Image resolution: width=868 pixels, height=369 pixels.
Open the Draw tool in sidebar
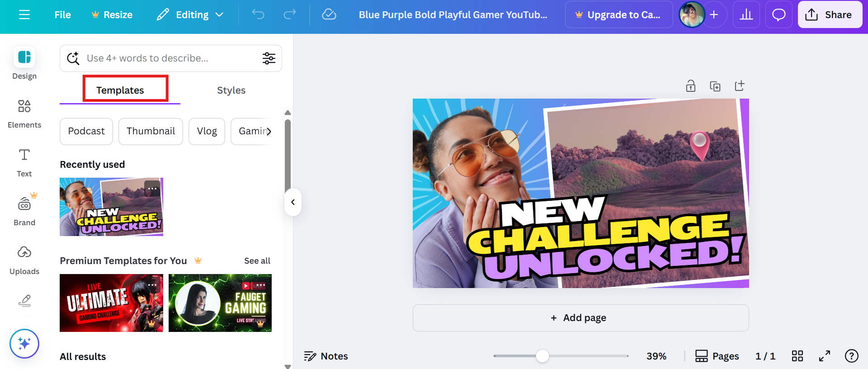coord(24,301)
